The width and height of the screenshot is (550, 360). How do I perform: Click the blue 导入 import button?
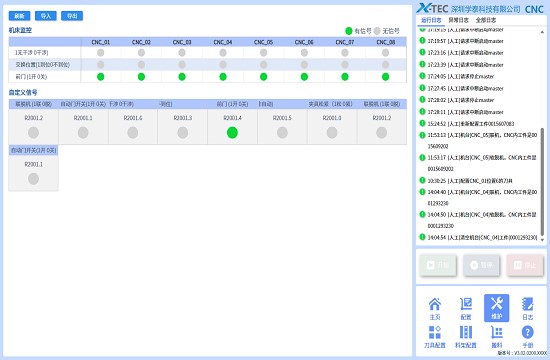(46, 16)
